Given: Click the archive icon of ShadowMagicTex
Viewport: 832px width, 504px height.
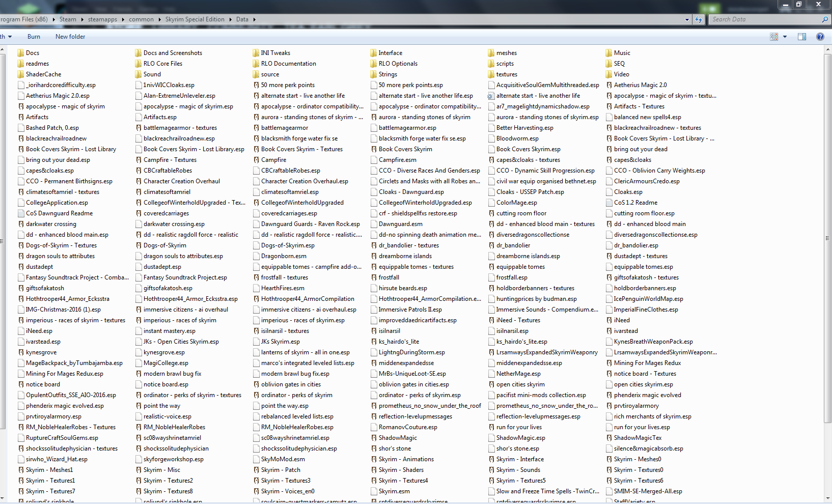Looking at the screenshot, I should pyautogui.click(x=609, y=438).
